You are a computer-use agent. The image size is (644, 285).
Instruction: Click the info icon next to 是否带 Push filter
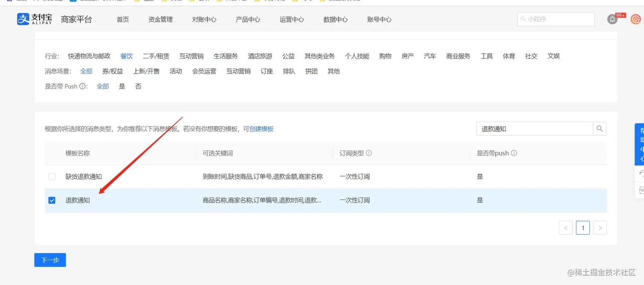(83, 86)
